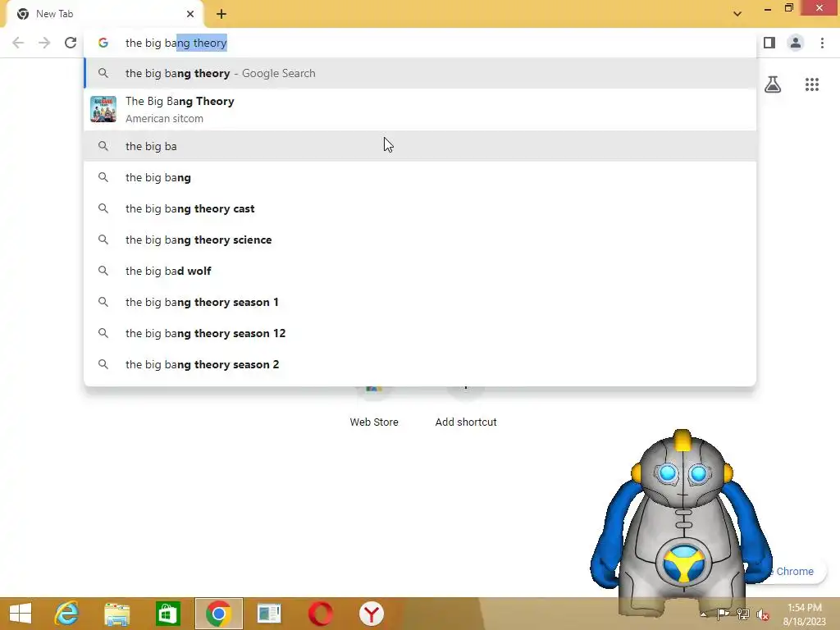
Task: Choose 'the big bang theory - Google Search' suggestion
Action: pyautogui.click(x=420, y=73)
